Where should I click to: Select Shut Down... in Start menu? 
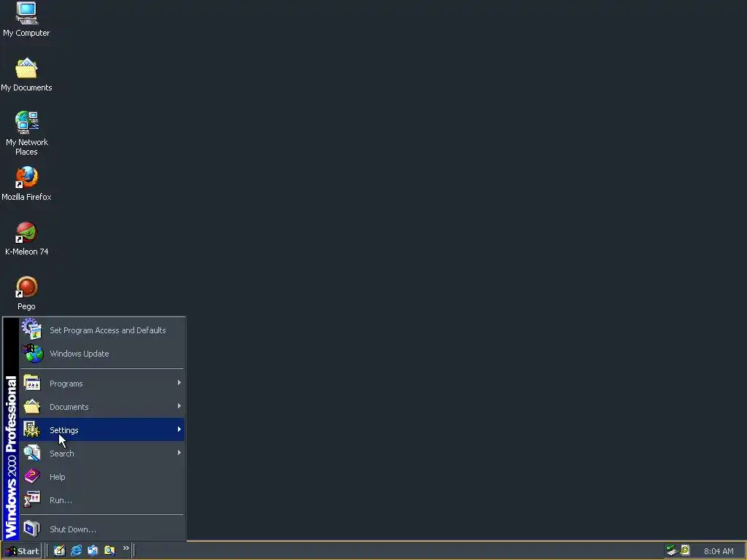tap(101, 529)
